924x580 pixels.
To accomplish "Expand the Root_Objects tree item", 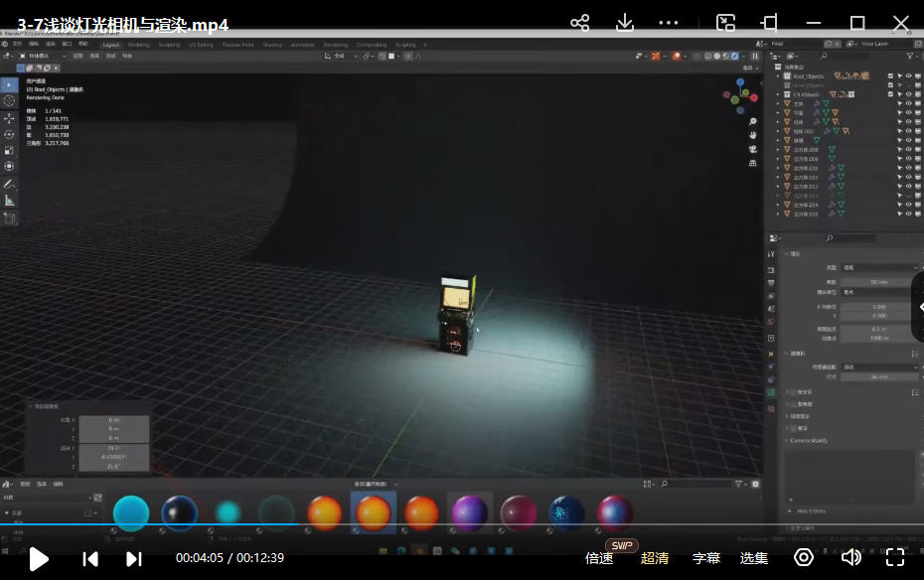I will click(778, 75).
